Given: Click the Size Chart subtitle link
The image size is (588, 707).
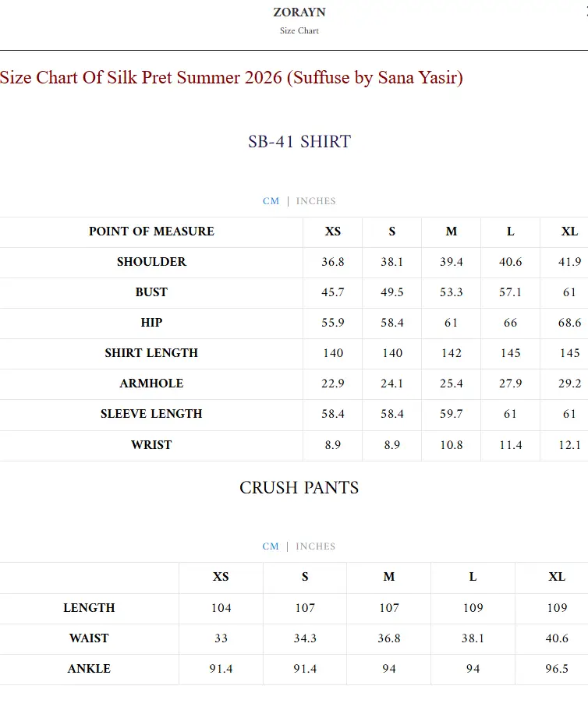Looking at the screenshot, I should (298, 31).
